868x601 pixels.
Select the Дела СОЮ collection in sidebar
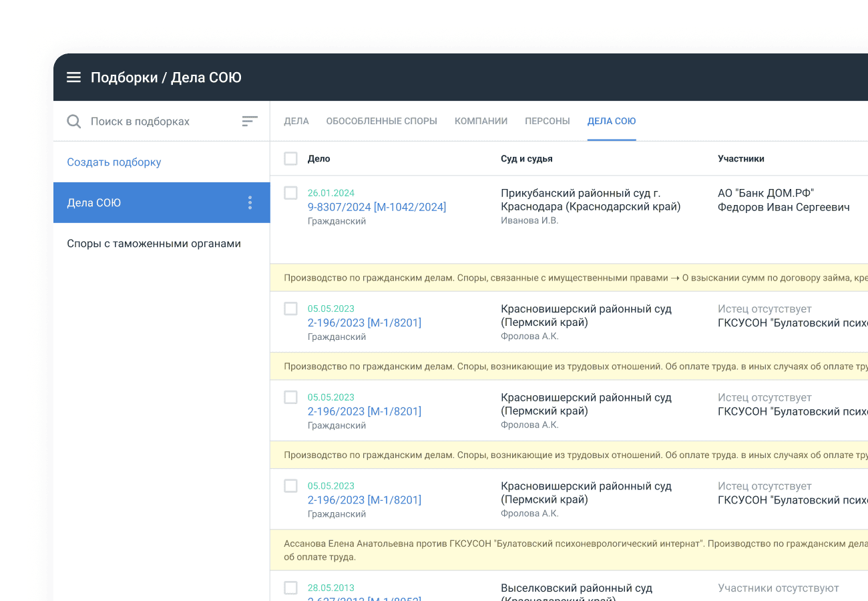tap(134, 203)
